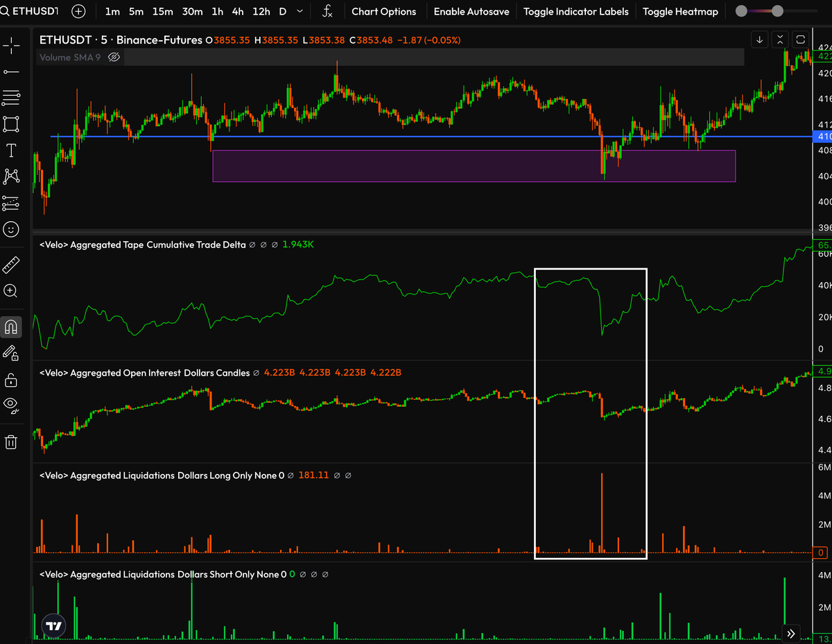Click the 181.11 long liquidations value
This screenshot has width=832, height=644.
pos(313,476)
